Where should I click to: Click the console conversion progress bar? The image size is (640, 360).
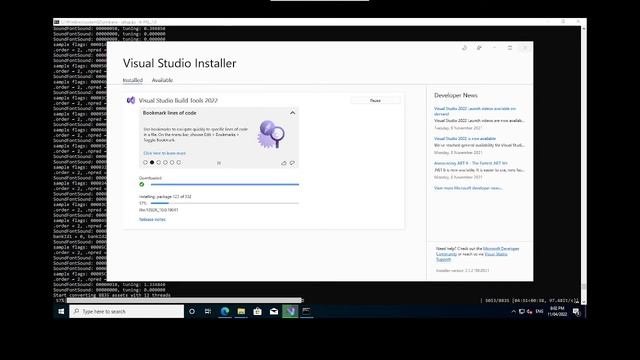pos(184,300)
